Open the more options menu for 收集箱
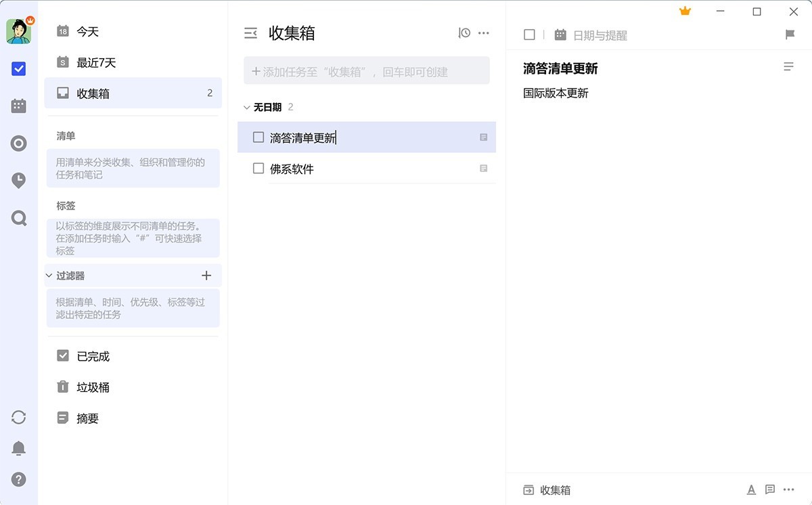Viewport: 812px width, 505px height. pos(484,32)
